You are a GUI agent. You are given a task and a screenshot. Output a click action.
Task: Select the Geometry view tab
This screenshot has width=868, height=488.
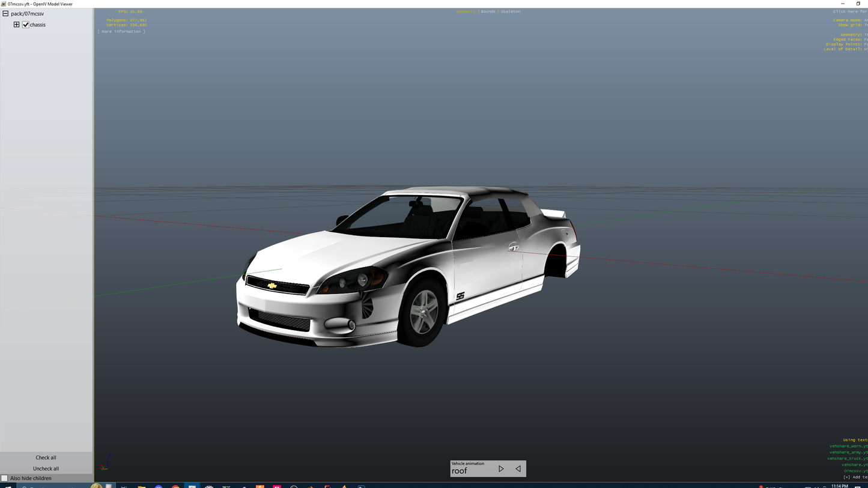466,11
